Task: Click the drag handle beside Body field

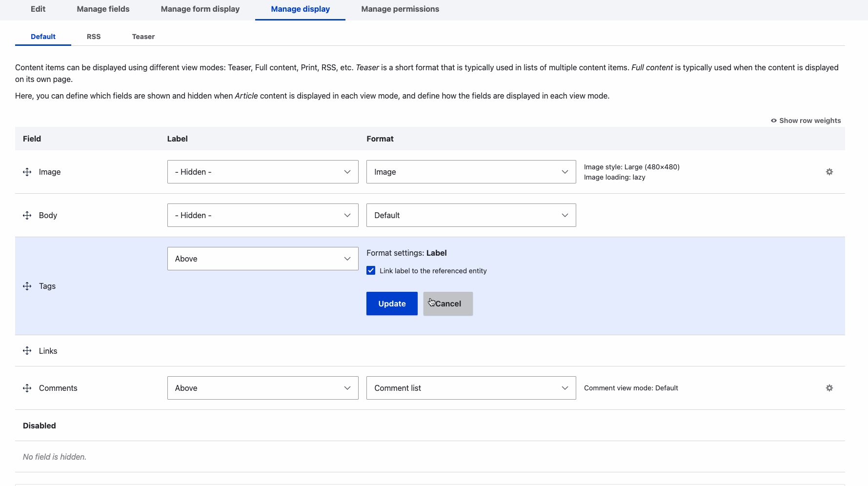Action: [x=27, y=215]
